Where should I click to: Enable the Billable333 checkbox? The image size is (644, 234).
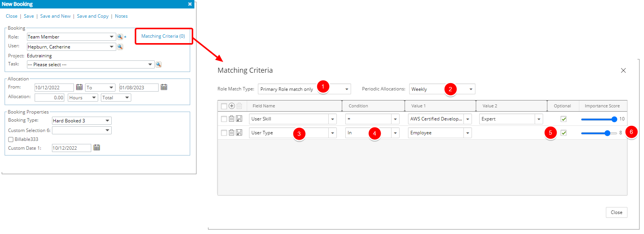click(x=11, y=140)
